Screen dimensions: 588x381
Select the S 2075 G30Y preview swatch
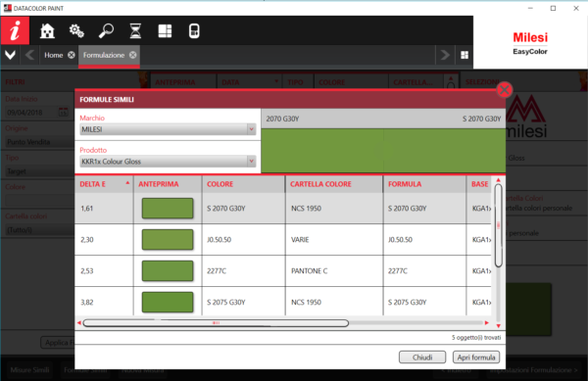[168, 302]
